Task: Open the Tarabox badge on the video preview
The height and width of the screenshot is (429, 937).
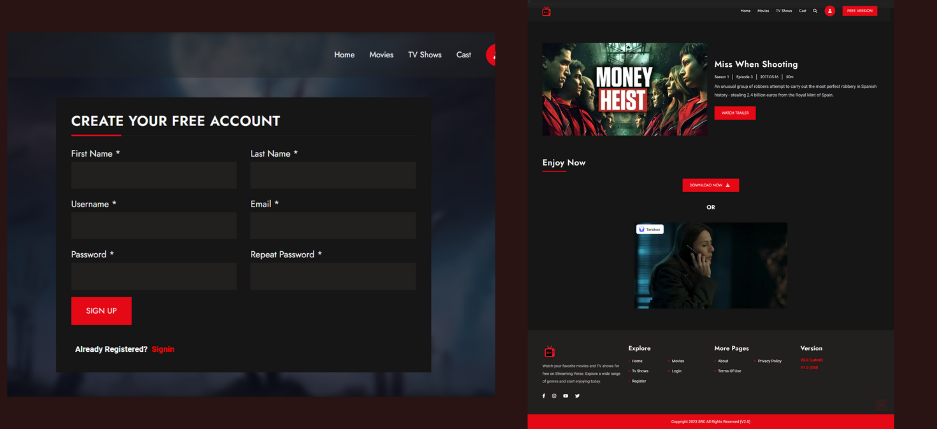Action: click(650, 229)
